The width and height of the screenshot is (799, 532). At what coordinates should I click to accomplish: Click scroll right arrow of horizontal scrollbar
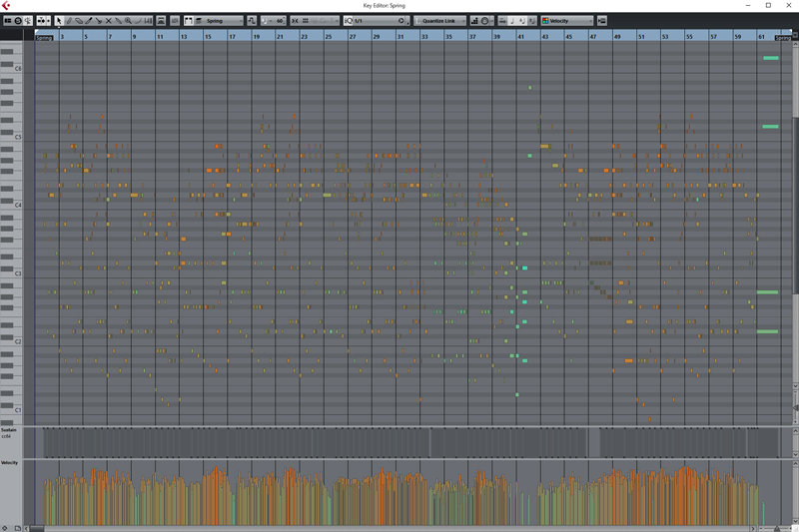pyautogui.click(x=753, y=528)
